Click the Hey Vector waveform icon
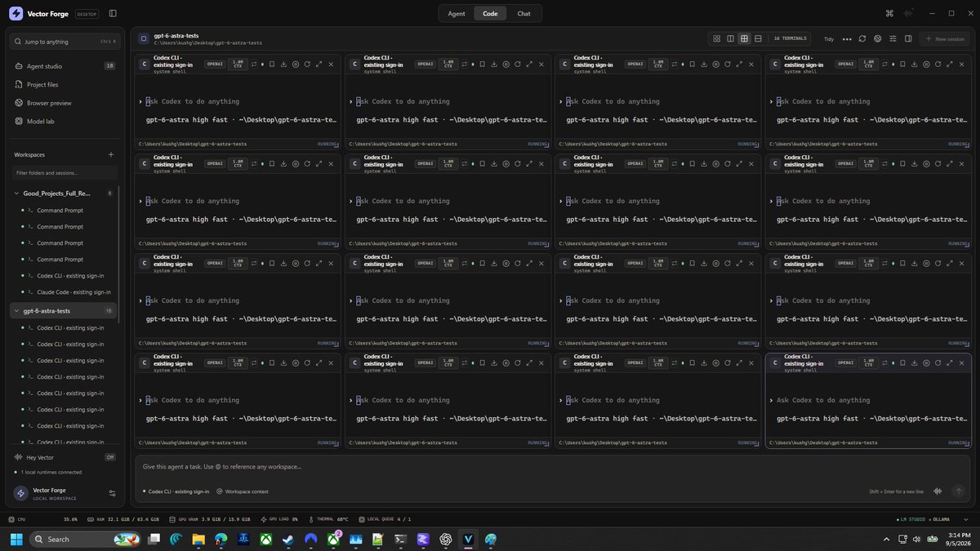The height and width of the screenshot is (551, 980). tap(19, 457)
